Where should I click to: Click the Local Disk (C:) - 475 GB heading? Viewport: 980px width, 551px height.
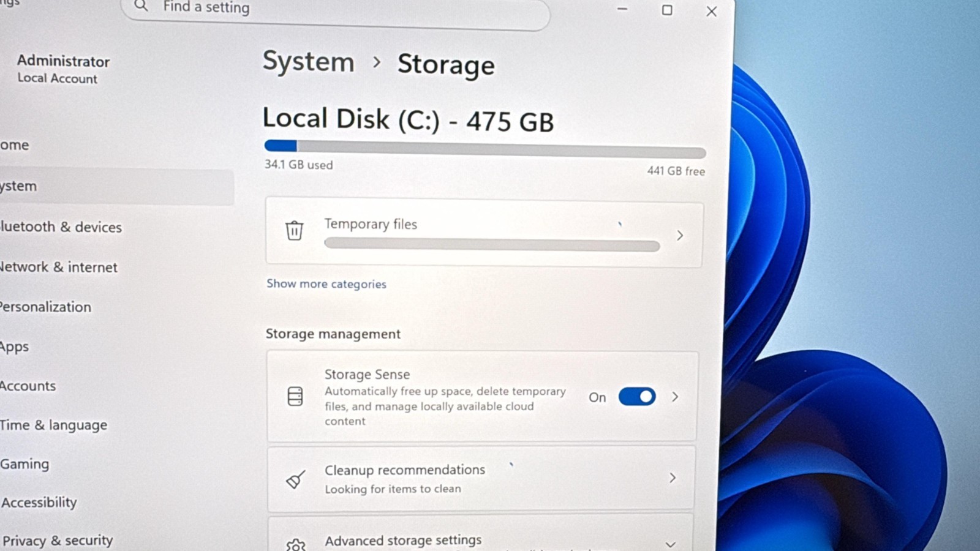tap(408, 120)
